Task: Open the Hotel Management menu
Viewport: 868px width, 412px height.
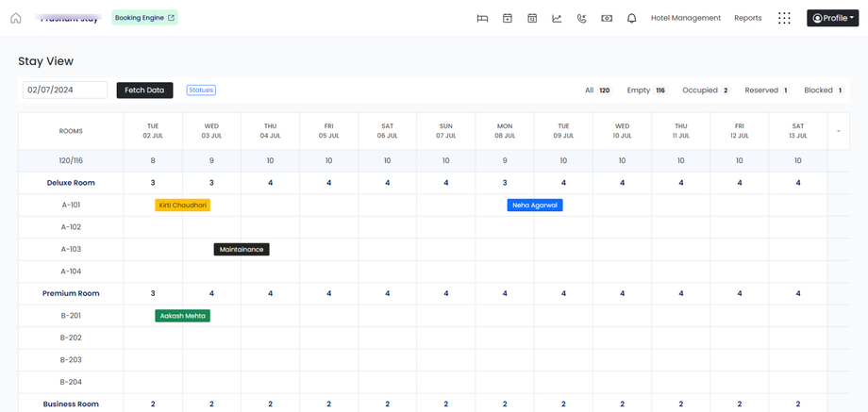Action: [x=685, y=18]
